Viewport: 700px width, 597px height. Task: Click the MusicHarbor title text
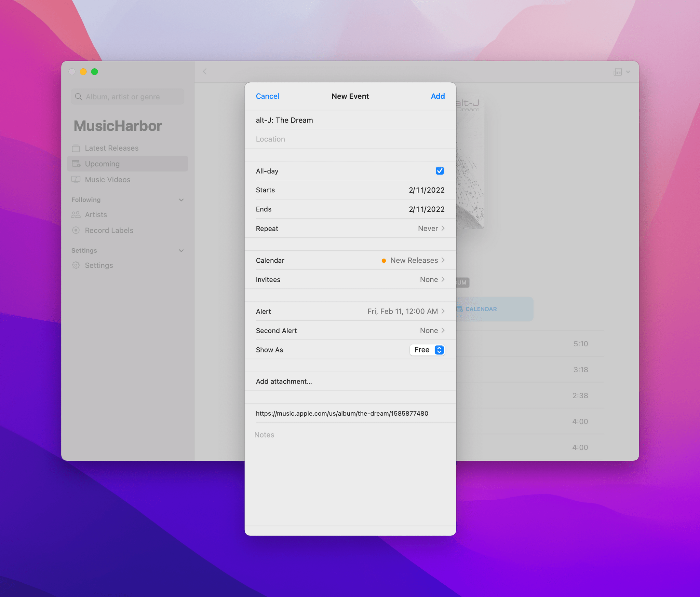118,126
